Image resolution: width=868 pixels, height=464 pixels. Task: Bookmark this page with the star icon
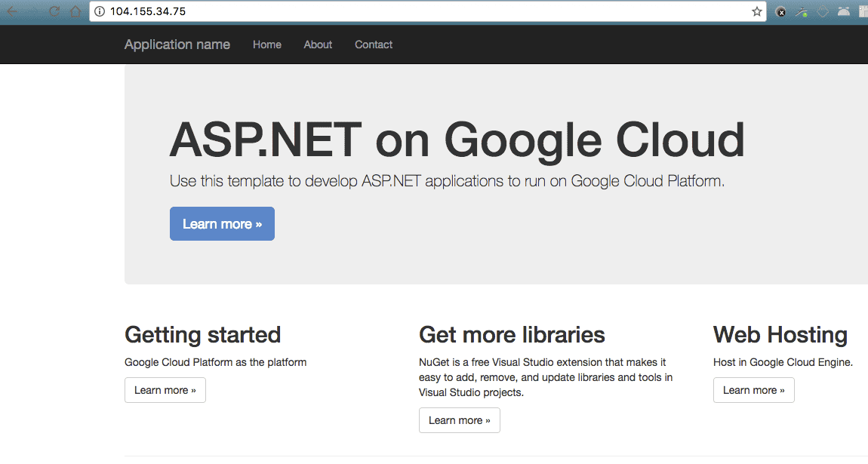click(756, 11)
